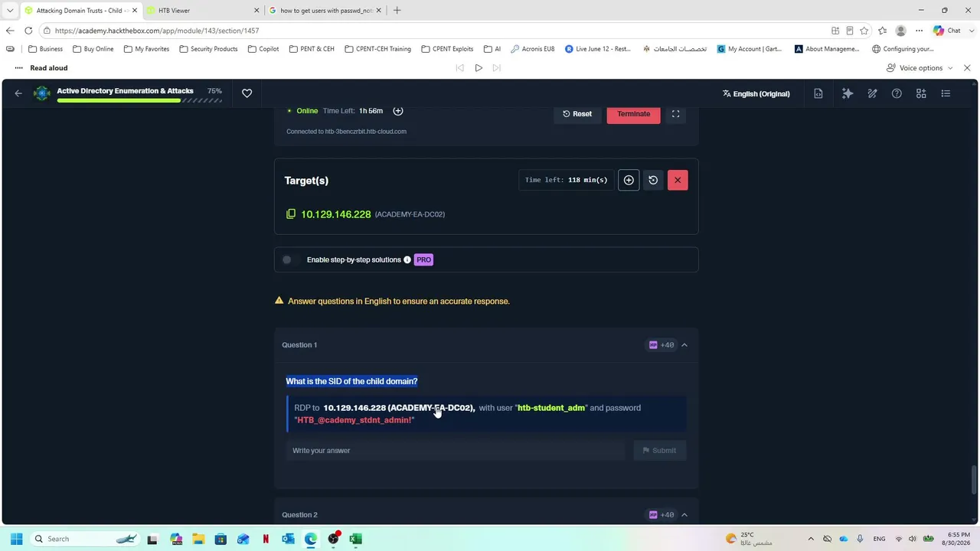980x551 pixels.
Task: Close the Read aloud toolbar
Action: tap(967, 68)
